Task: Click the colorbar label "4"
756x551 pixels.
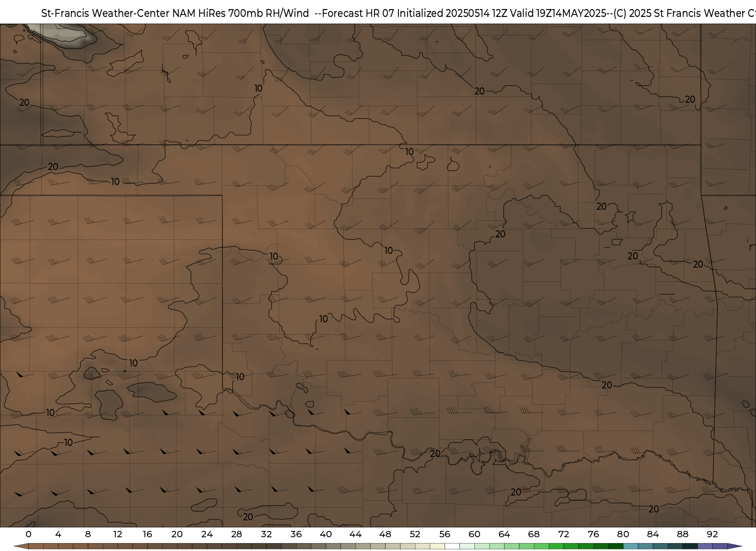Action: (x=58, y=534)
